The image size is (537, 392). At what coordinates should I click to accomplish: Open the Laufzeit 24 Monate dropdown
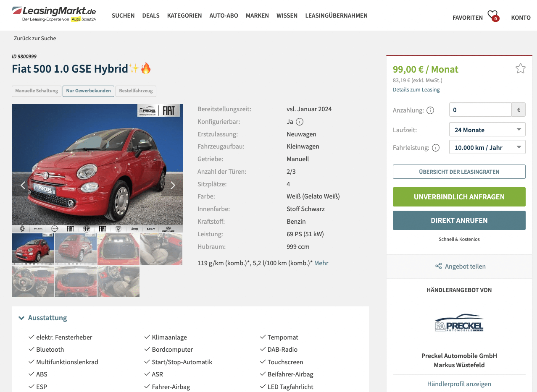tap(487, 130)
